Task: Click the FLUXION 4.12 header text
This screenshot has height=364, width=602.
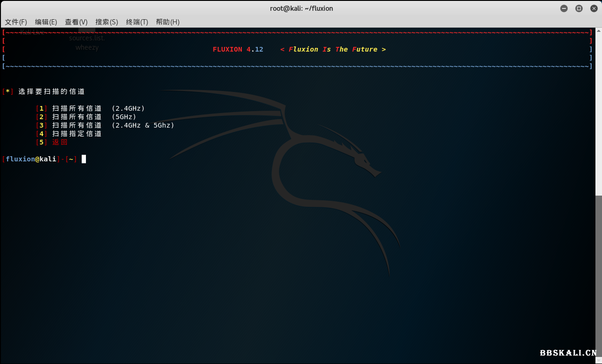Action: coord(238,49)
